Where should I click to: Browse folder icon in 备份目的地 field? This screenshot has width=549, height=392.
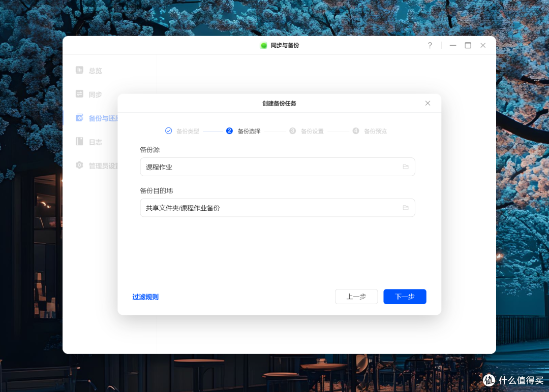(406, 208)
